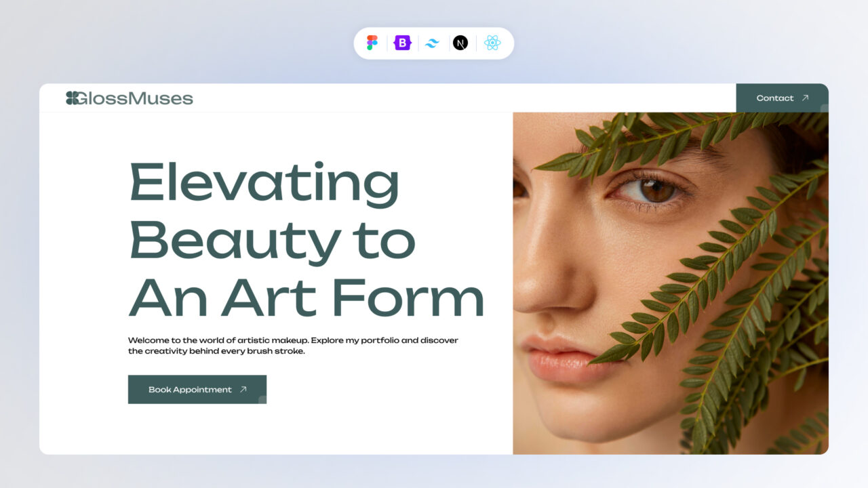The width and height of the screenshot is (868, 488).
Task: Click the Figma logo icon
Action: coord(372,43)
